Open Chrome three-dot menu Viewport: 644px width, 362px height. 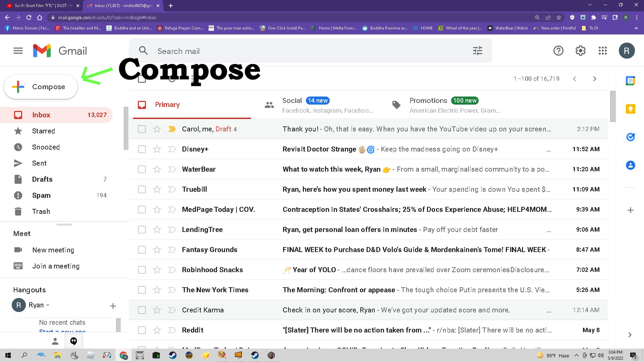tap(637, 17)
